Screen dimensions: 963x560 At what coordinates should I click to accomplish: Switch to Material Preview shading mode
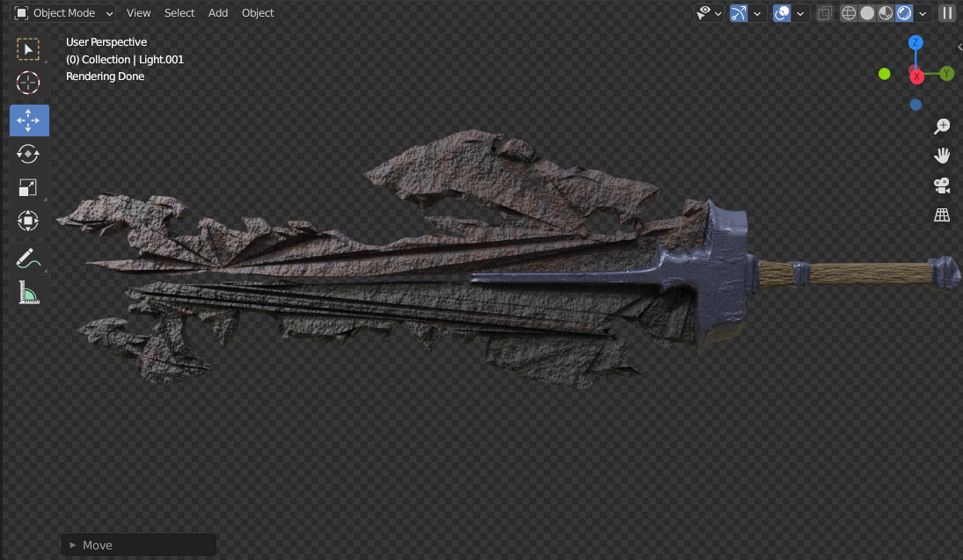[885, 12]
